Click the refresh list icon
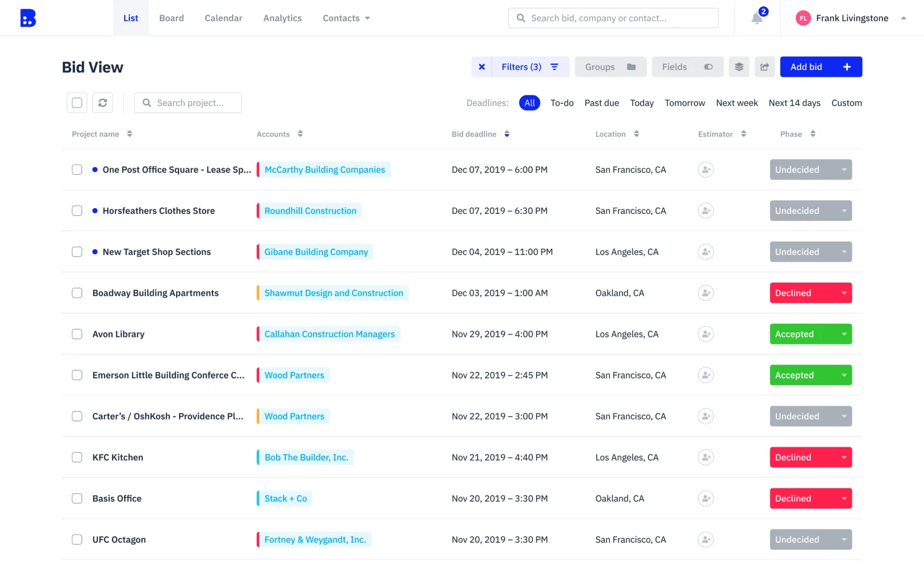The width and height of the screenshot is (924, 578). [x=102, y=103]
